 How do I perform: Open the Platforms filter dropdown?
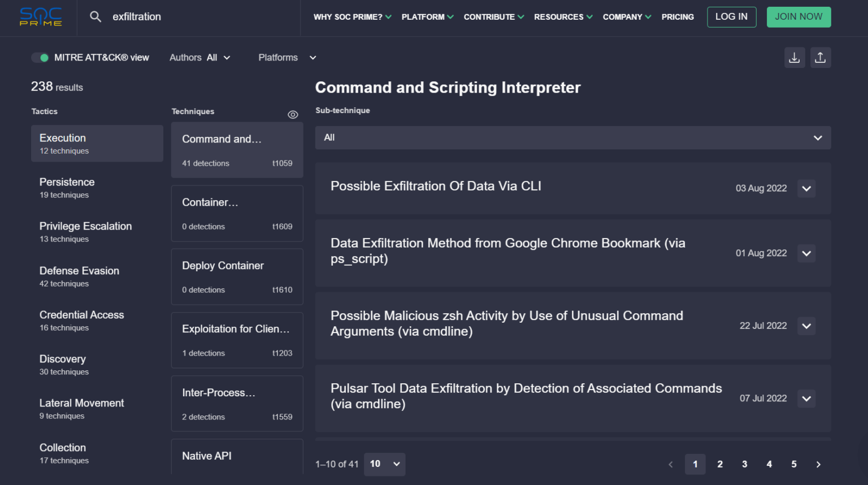pyautogui.click(x=287, y=58)
